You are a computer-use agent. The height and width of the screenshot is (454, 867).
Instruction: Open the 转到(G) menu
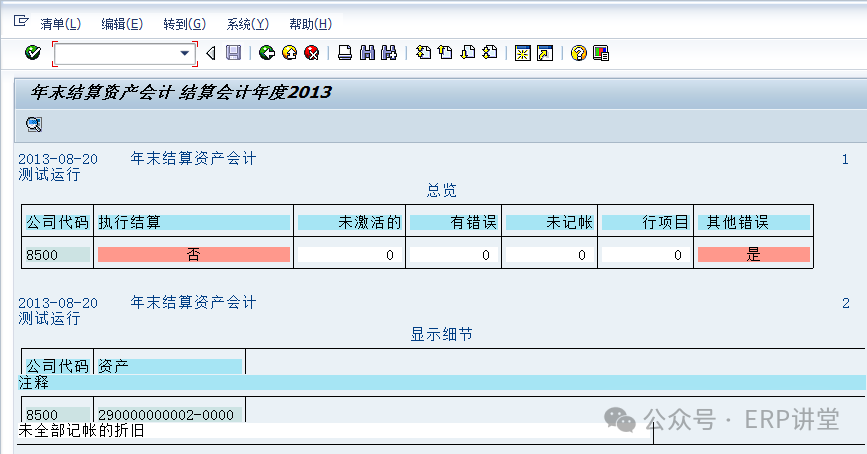pos(184,24)
